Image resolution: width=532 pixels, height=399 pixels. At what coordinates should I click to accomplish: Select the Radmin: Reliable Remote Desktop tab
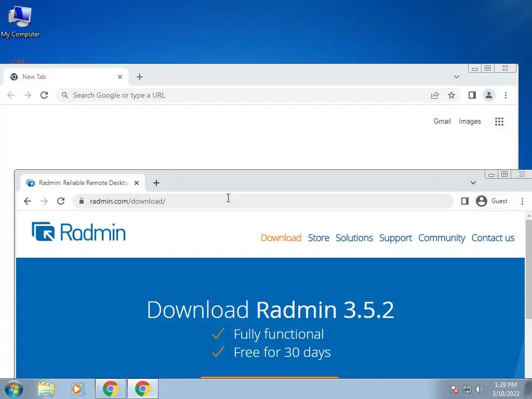pyautogui.click(x=83, y=183)
